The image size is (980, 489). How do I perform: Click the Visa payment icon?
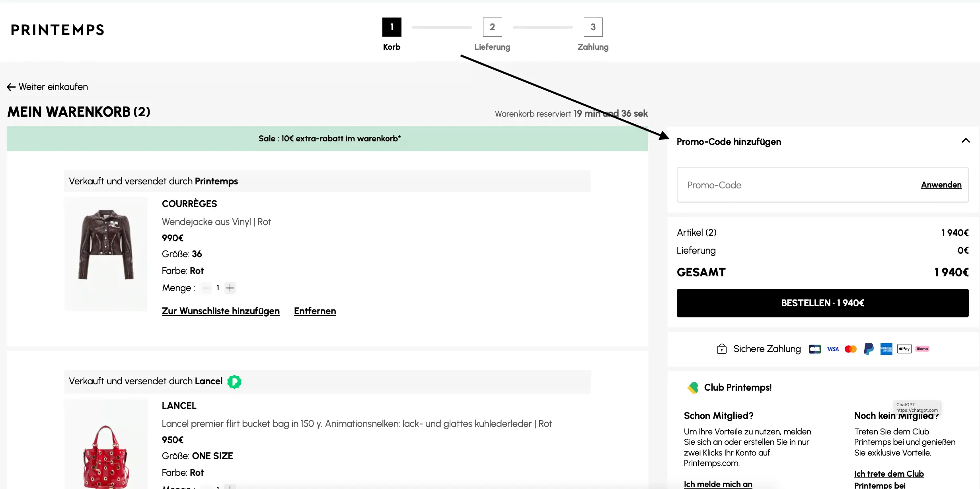[833, 349]
